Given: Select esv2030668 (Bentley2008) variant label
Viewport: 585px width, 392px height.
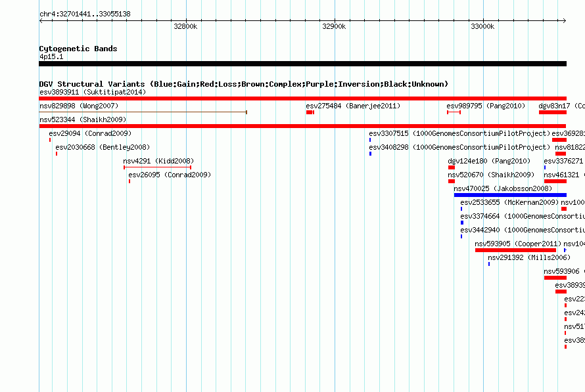Looking at the screenshot, I should point(103,147).
